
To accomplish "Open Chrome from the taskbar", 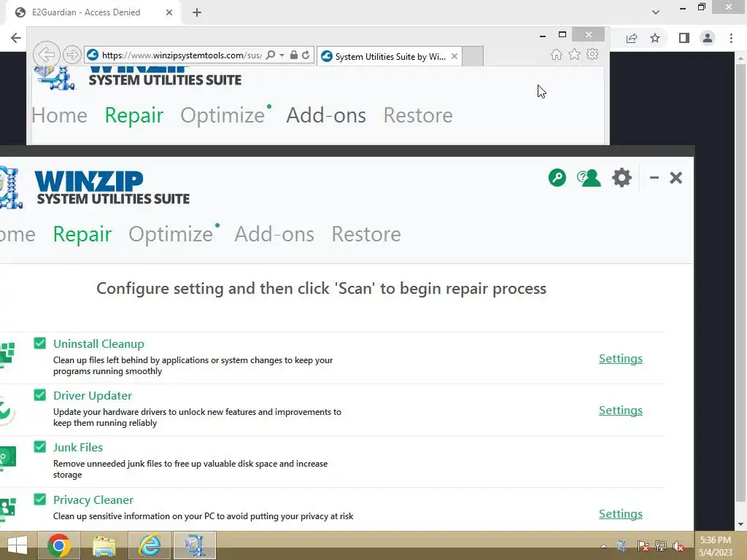I will pyautogui.click(x=59, y=545).
